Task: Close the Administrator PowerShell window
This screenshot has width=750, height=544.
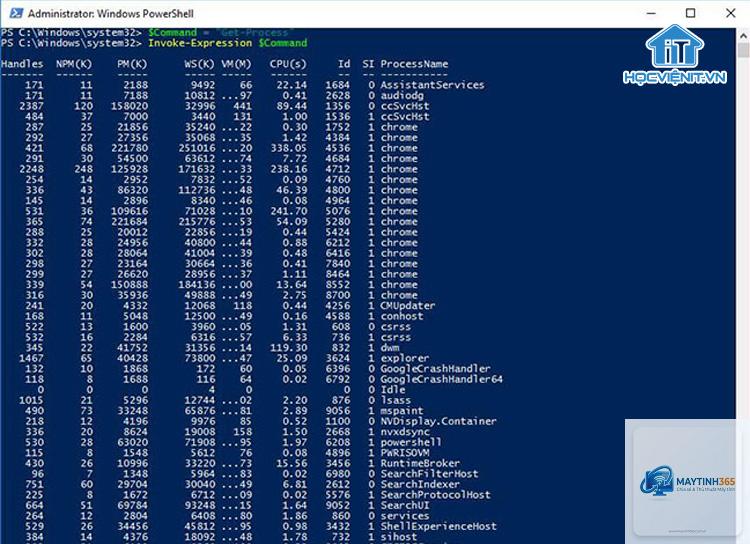Action: click(x=730, y=13)
